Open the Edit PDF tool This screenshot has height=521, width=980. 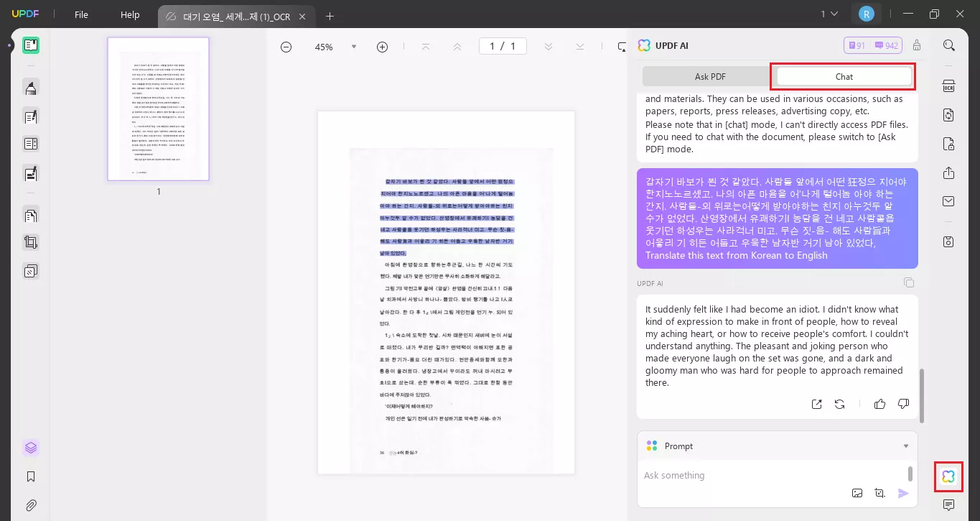[x=31, y=116]
